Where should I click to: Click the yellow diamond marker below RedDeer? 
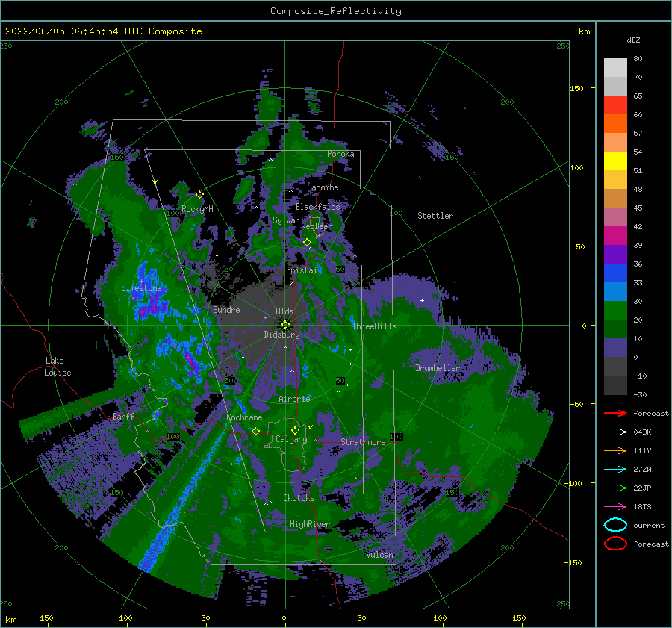307,243
